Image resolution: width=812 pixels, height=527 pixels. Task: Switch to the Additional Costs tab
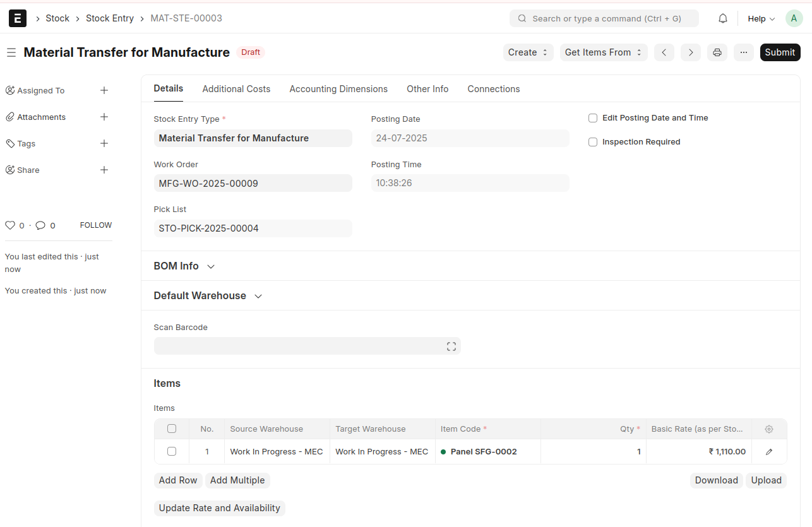point(236,89)
